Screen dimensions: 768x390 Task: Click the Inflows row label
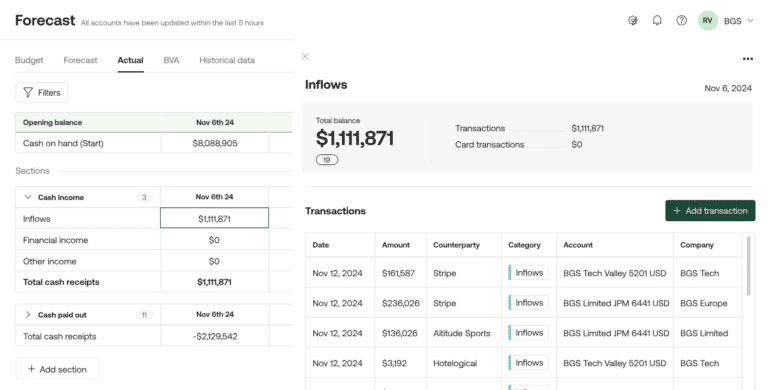(x=37, y=219)
